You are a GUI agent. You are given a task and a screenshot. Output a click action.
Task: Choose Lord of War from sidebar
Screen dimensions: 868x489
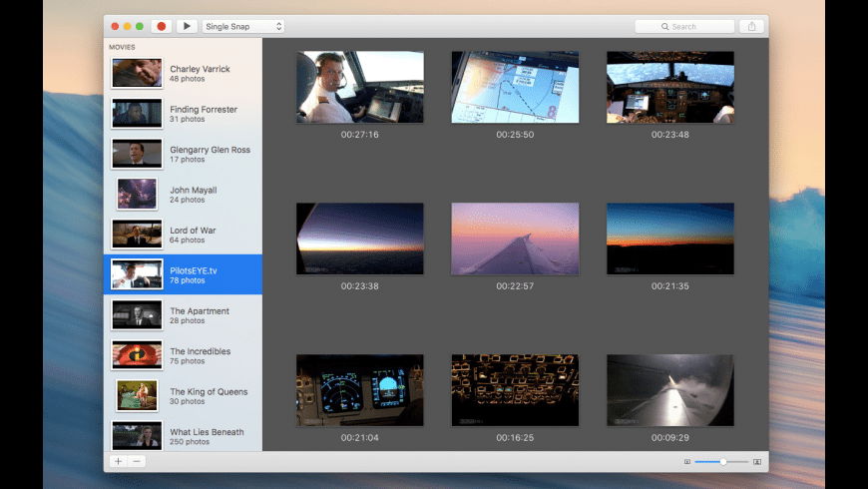[183, 235]
